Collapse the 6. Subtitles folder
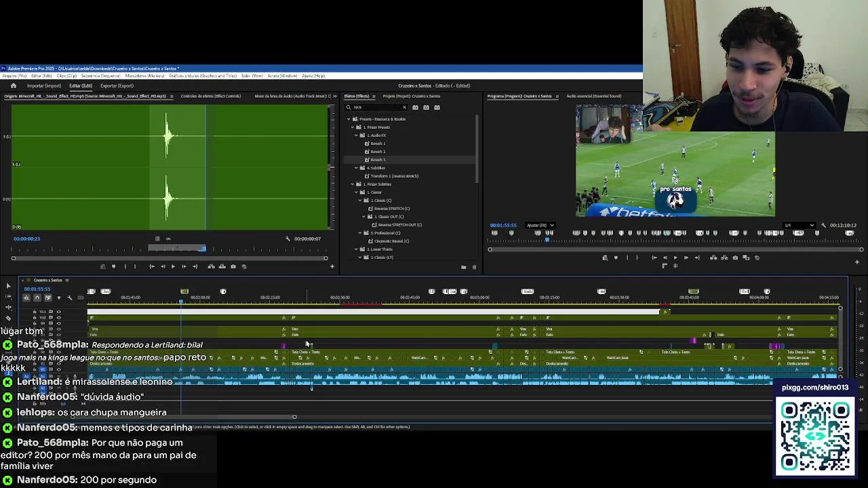The width and height of the screenshot is (868, 488). point(357,168)
